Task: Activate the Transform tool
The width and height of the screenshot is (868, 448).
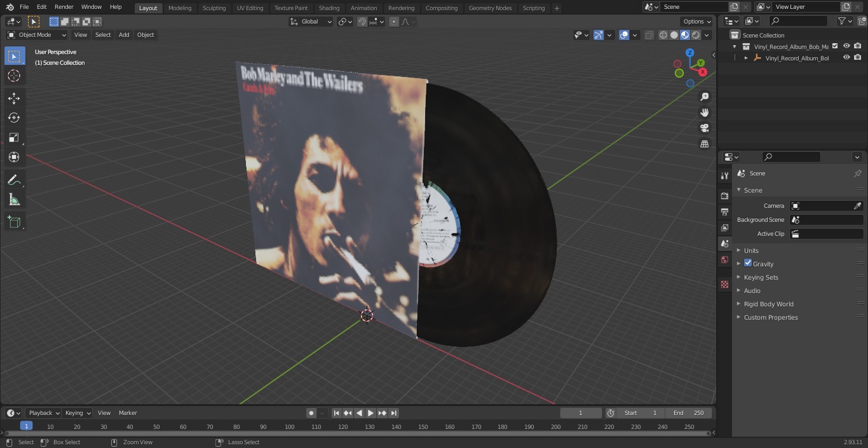Action: 14,157
